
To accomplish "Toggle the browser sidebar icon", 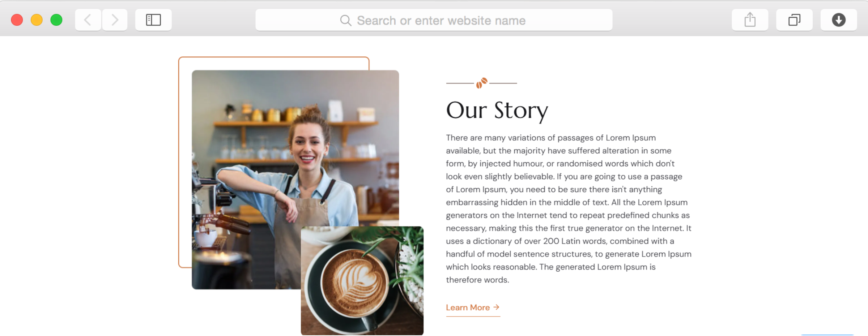I will click(x=153, y=20).
